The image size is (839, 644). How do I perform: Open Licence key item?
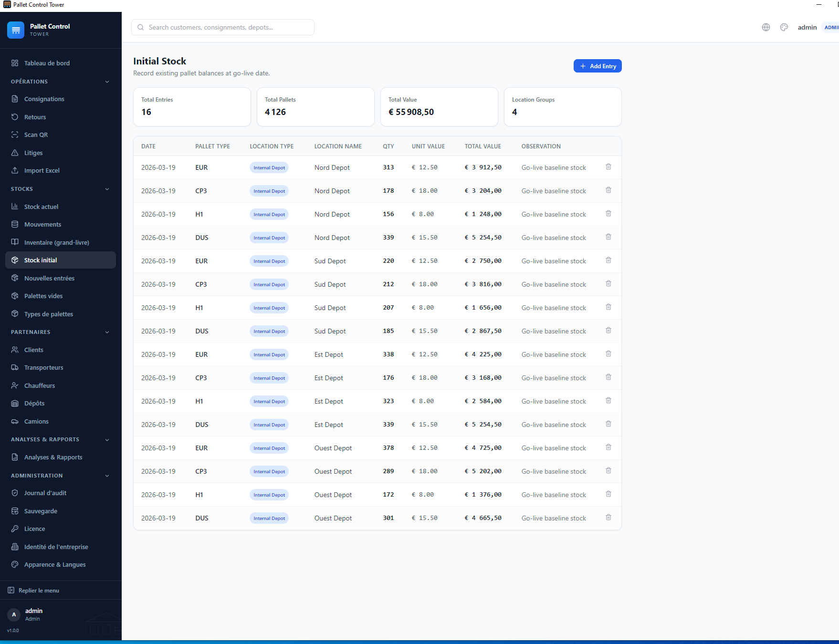tap(61, 529)
